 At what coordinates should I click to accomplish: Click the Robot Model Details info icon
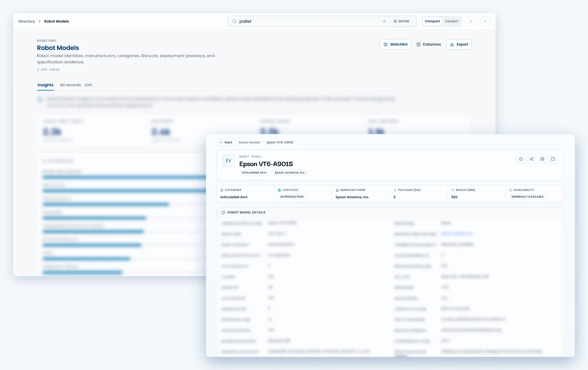coord(223,213)
